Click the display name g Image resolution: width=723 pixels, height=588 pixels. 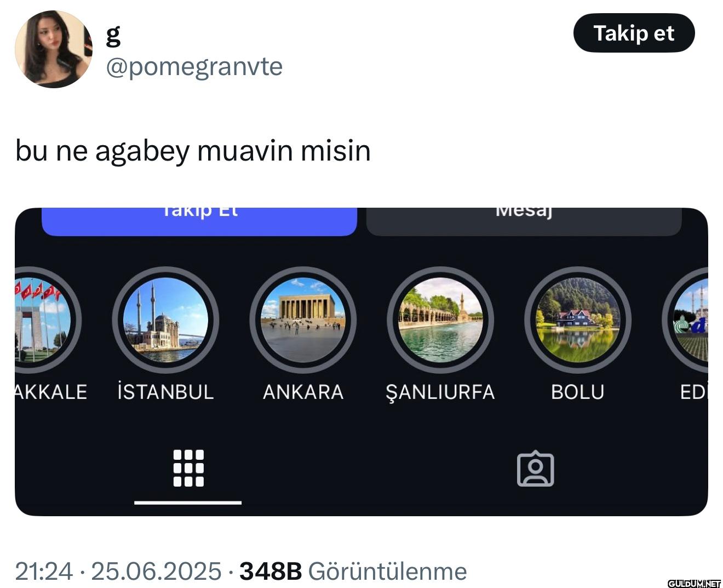[113, 36]
